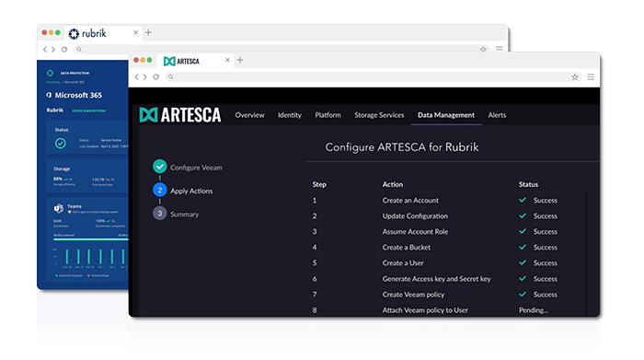Switch to the Overview tab
Image resolution: width=644 pixels, height=360 pixels.
click(x=249, y=115)
